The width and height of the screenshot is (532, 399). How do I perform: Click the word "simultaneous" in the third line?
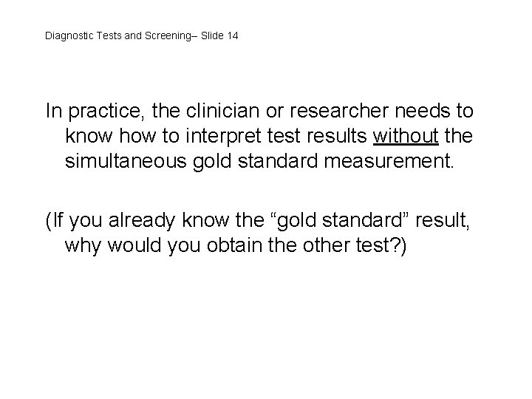pos(126,161)
